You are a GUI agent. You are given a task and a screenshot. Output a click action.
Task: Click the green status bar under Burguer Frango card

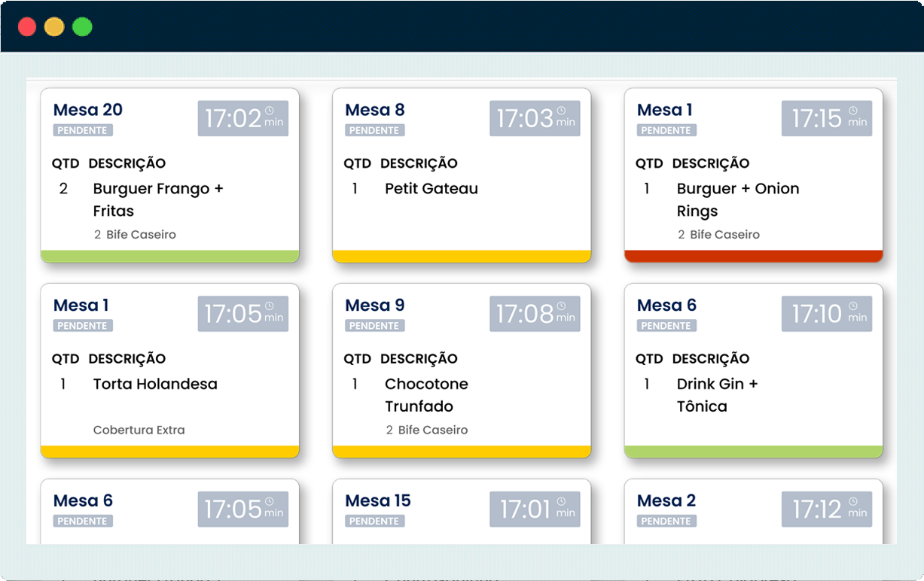(170, 256)
